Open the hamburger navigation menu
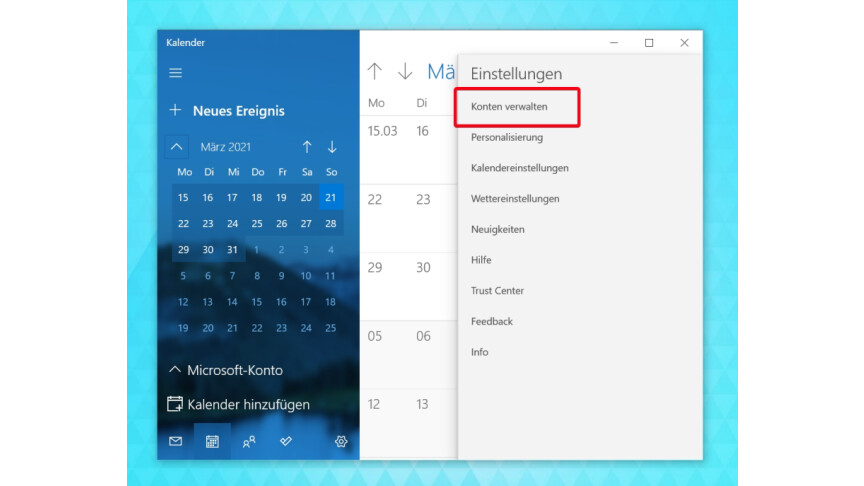This screenshot has height=486, width=864. pyautogui.click(x=175, y=73)
